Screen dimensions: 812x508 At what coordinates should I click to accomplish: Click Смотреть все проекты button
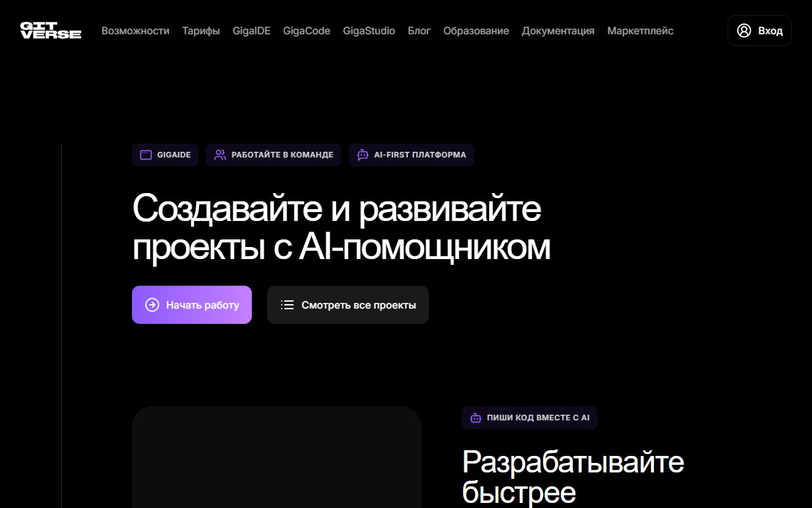coord(348,305)
